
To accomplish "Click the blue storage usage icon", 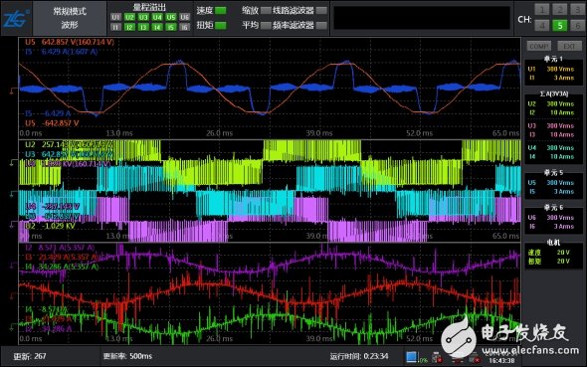I will [411, 357].
